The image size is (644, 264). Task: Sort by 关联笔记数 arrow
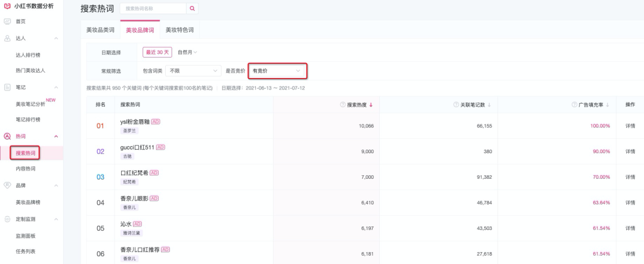click(x=489, y=105)
